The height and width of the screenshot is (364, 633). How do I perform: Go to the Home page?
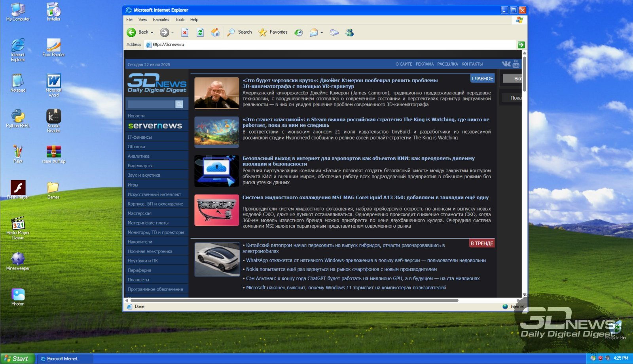(215, 32)
